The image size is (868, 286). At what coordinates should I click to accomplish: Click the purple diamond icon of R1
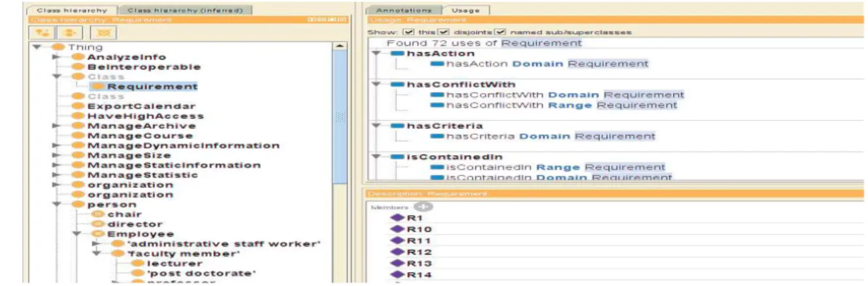tap(397, 218)
